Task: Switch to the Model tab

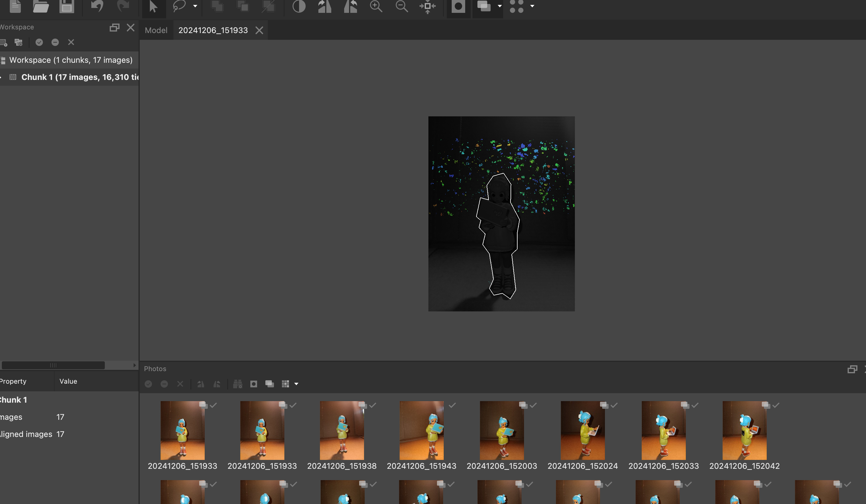Action: 156,30
